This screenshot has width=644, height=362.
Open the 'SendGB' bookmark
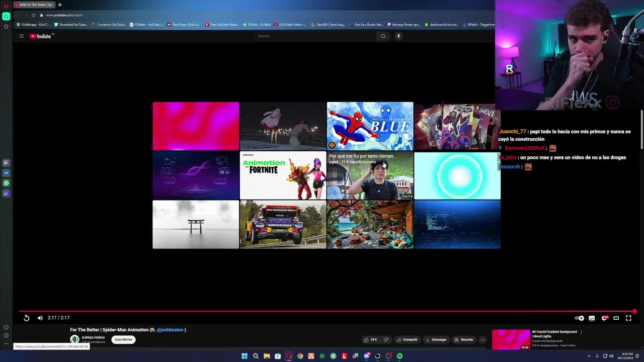click(328, 25)
